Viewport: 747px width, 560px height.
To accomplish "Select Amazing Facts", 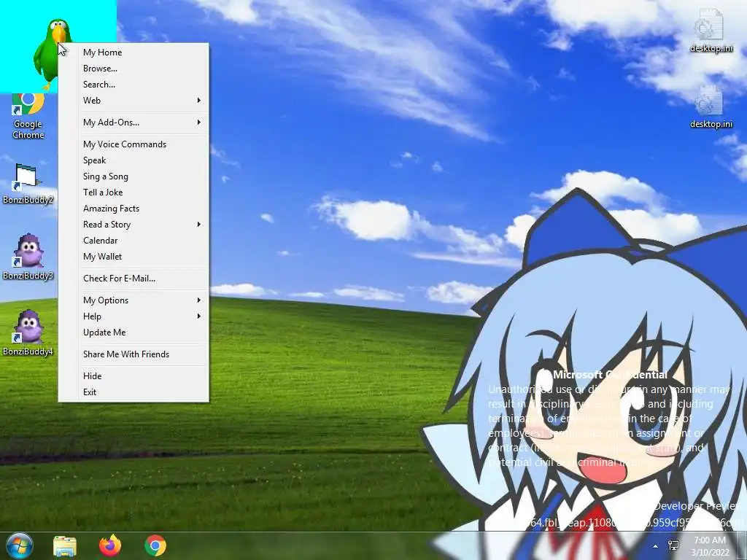I will click(x=133, y=209).
